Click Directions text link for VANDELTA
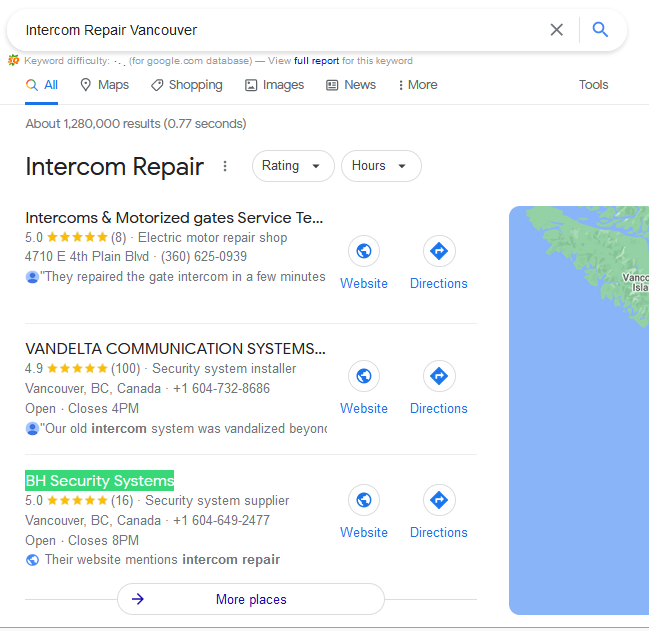Viewport: 649px width, 631px height. coord(439,408)
